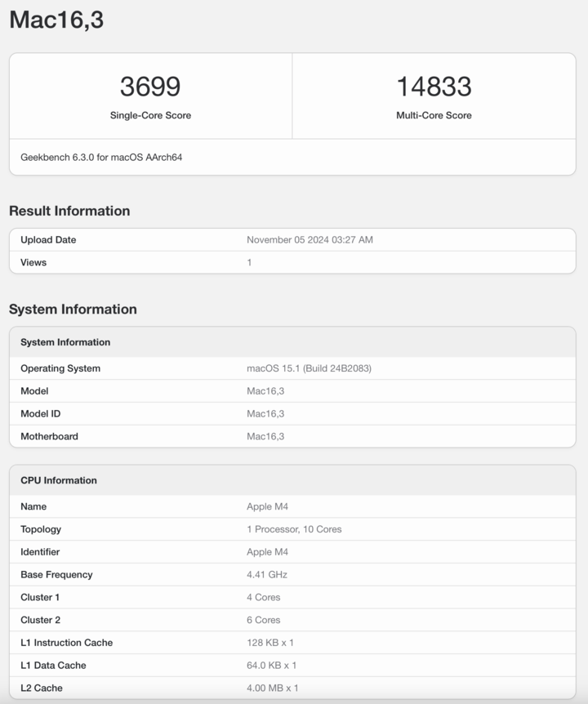
Task: Click the L2 Cache value 4.00 MB
Action: click(271, 688)
